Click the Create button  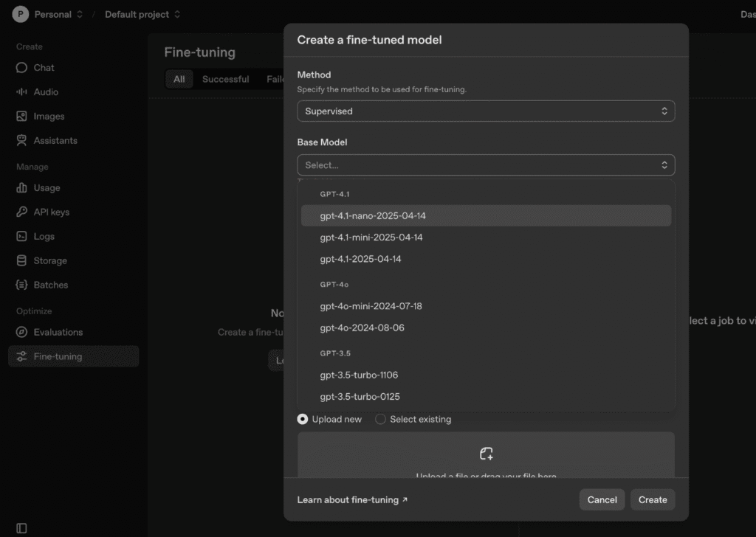pos(653,499)
